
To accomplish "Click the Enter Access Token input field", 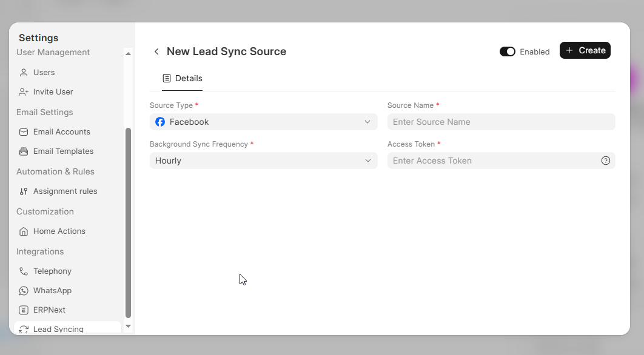I will [492, 161].
